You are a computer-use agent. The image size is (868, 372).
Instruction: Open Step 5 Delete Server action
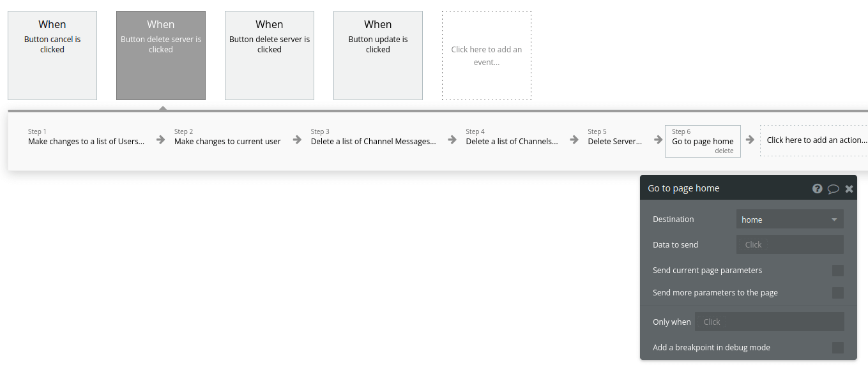[x=615, y=137]
